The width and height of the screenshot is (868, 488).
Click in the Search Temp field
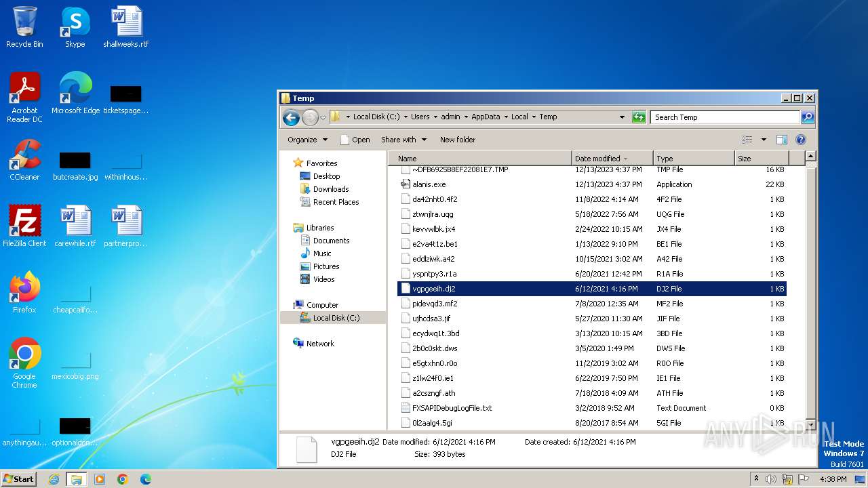pos(725,117)
